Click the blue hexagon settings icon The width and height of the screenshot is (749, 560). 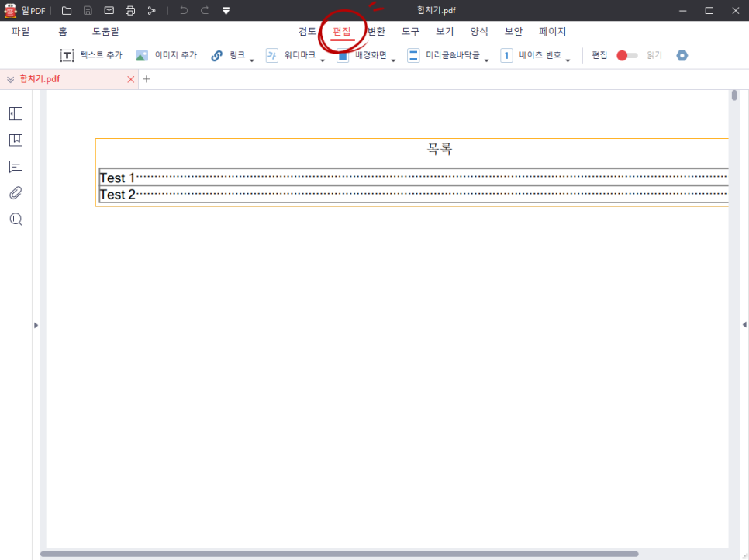pyautogui.click(x=682, y=55)
